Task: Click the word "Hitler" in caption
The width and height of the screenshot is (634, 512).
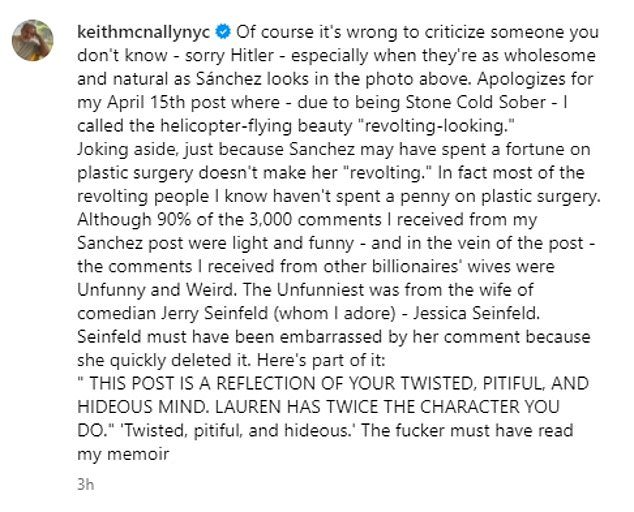Action: [252, 55]
